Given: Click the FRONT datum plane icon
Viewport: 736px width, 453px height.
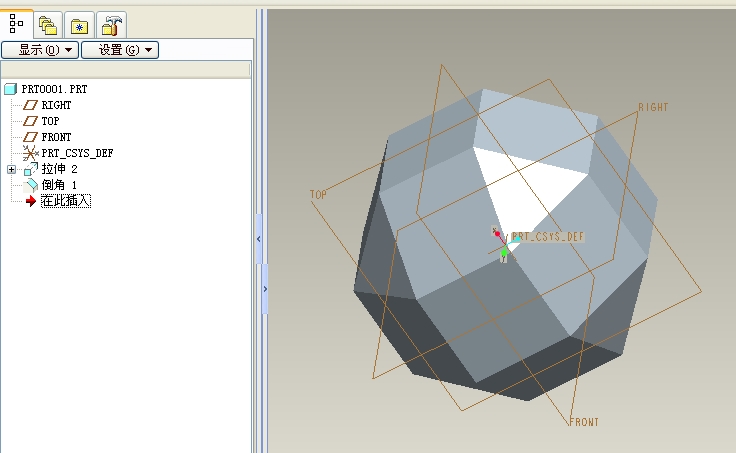Looking at the screenshot, I should tap(31, 137).
